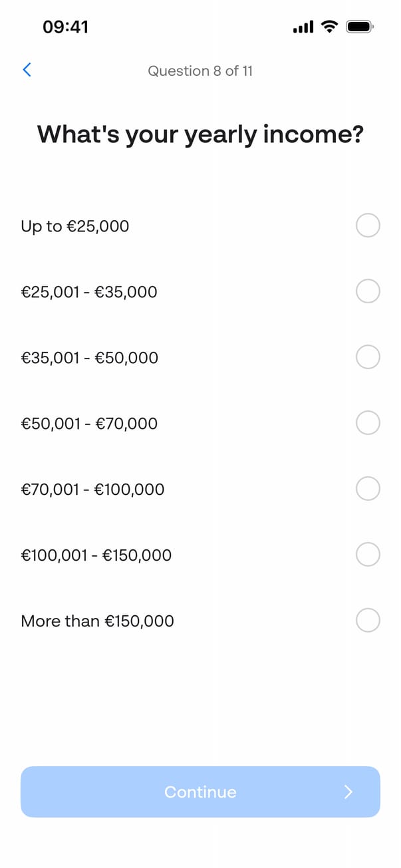
Task: Select the "Up to €25,000" radio button
Action: 368,225
